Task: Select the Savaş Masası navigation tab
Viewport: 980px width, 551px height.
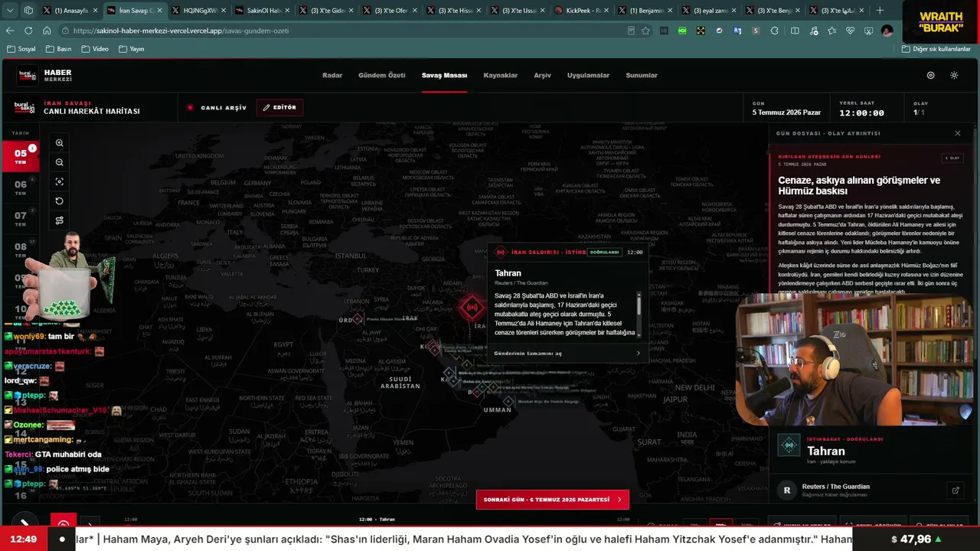Action: pyautogui.click(x=444, y=76)
